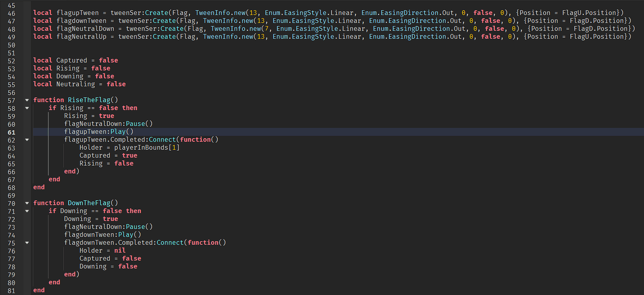Click the 'end' keyword on line 68
Screen dimensions: 644x295
(39, 187)
